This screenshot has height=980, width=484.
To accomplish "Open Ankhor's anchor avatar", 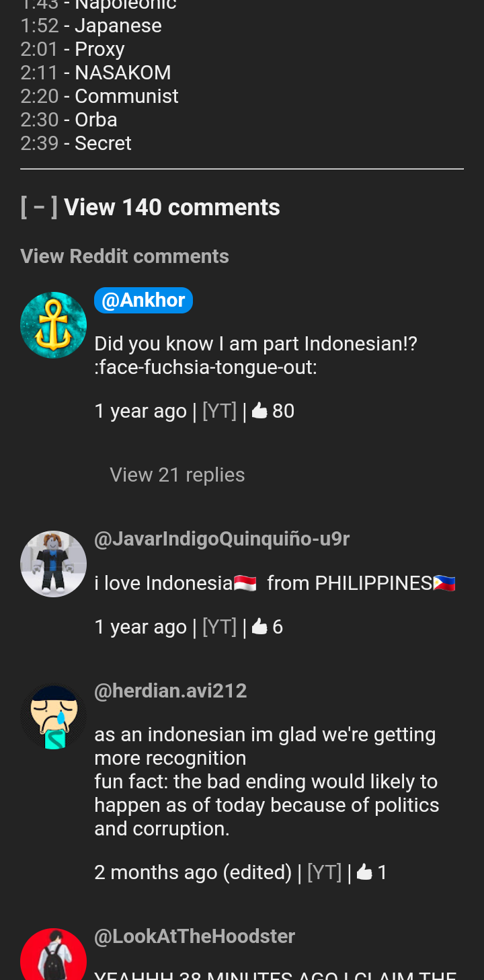I will (54, 325).
